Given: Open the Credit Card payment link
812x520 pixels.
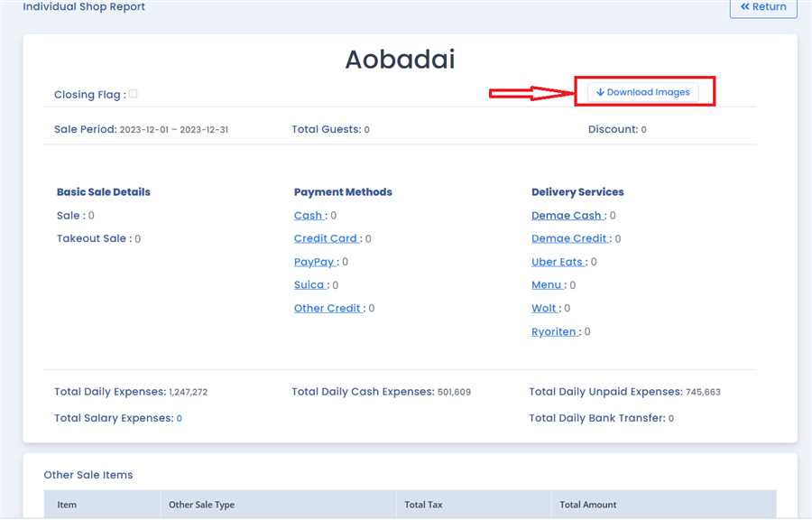Looking at the screenshot, I should 327,239.
